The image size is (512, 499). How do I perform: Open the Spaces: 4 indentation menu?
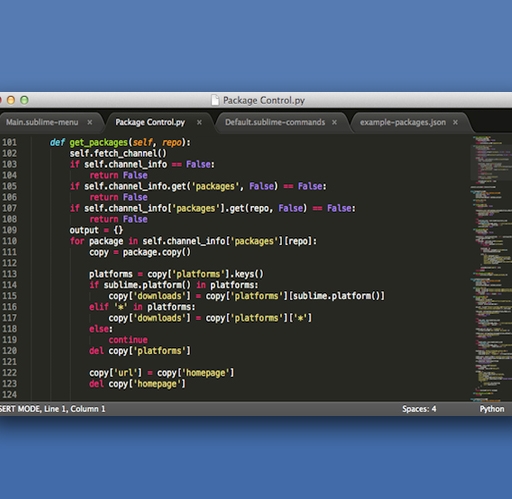click(x=419, y=409)
